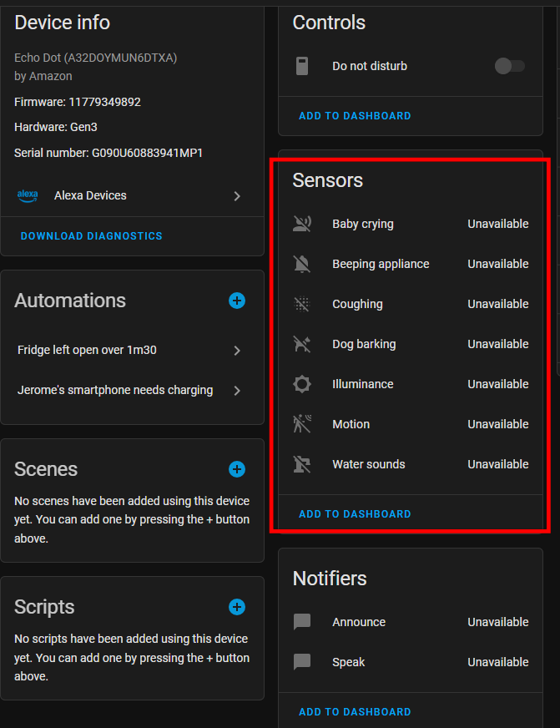560x728 pixels.
Task: Click the Beeping appliance bell icon
Action: pyautogui.click(x=302, y=264)
